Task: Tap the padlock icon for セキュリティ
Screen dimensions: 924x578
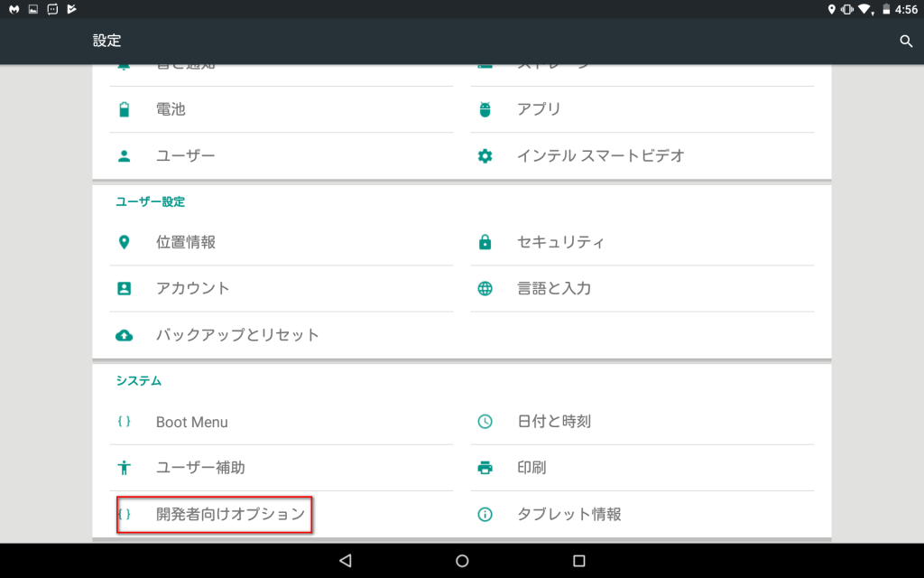Action: [x=485, y=242]
